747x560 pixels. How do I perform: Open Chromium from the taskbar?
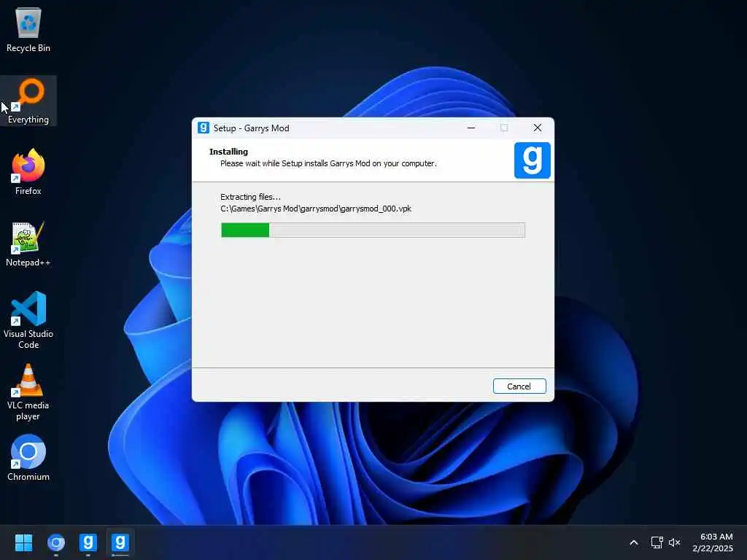click(56, 542)
